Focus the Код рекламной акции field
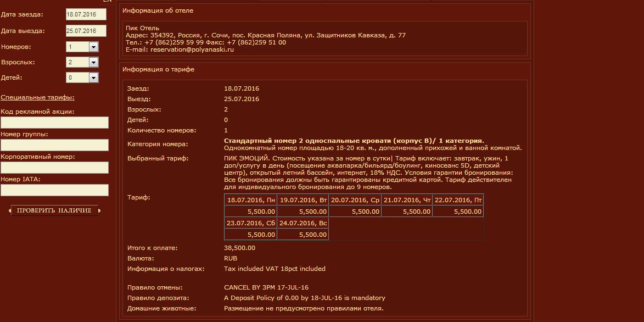The image size is (644, 322). click(x=54, y=123)
